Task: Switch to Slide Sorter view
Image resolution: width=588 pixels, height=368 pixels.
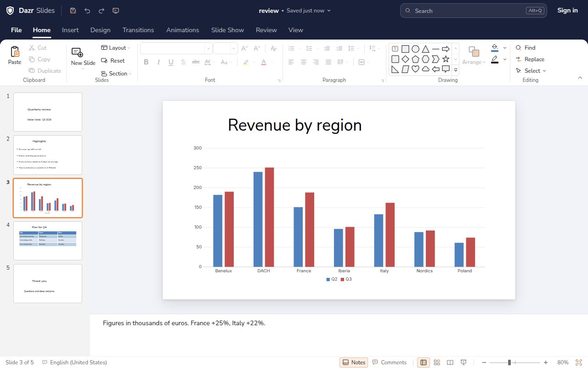Action: [437, 362]
